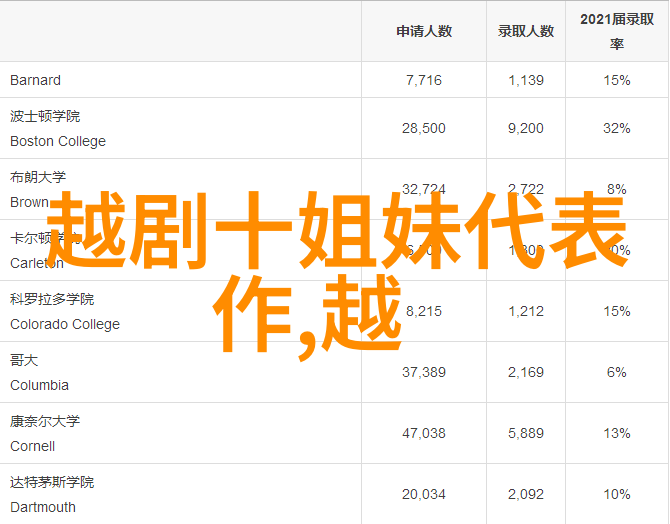Select the 科罗拉多学院 label
Image resolution: width=670 pixels, height=524 pixels.
click(x=52, y=299)
